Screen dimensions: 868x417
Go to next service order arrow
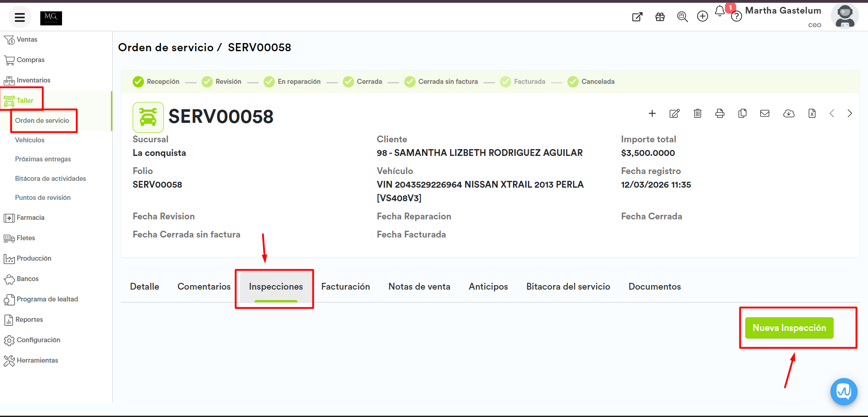tap(850, 113)
